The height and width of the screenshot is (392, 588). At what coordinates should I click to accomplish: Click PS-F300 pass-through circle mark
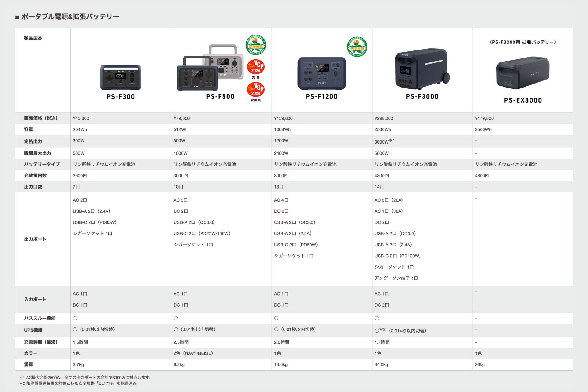click(x=75, y=318)
